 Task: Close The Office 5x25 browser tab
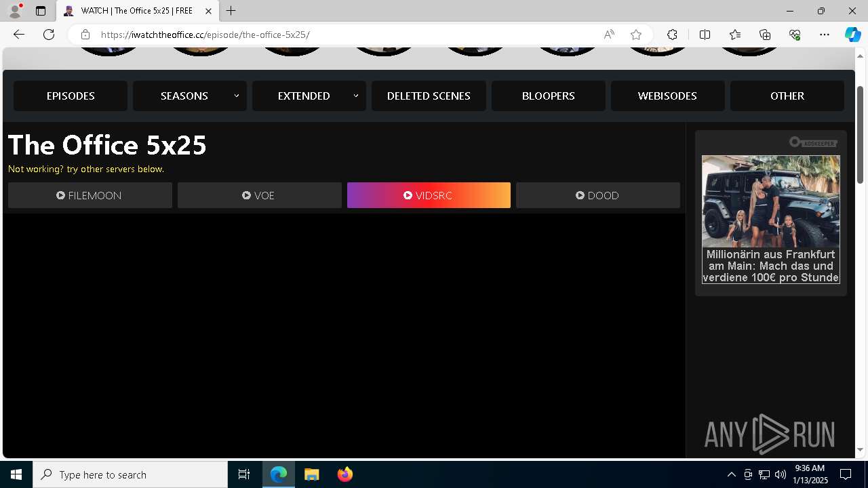(x=208, y=11)
